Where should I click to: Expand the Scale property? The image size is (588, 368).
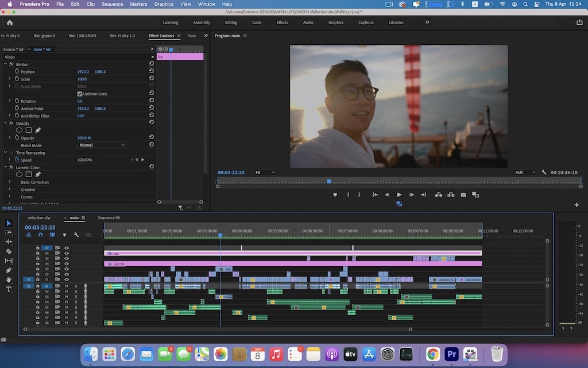[10, 79]
